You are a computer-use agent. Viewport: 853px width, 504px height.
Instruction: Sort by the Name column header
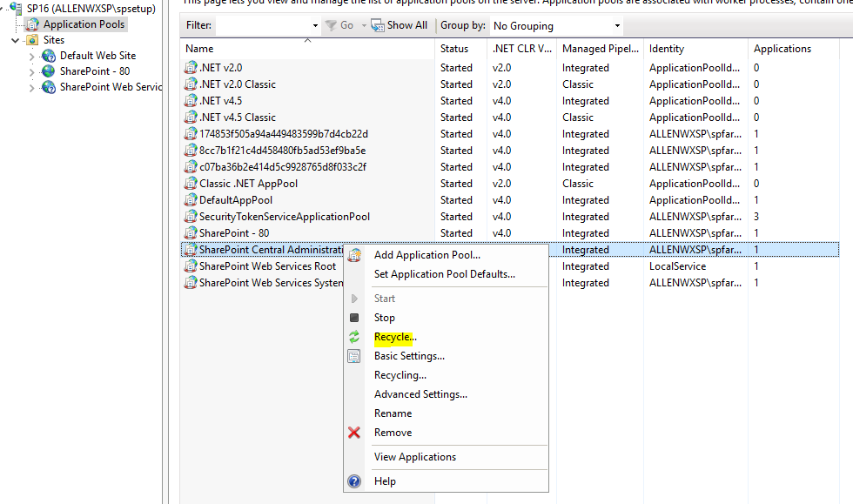pyautogui.click(x=307, y=49)
